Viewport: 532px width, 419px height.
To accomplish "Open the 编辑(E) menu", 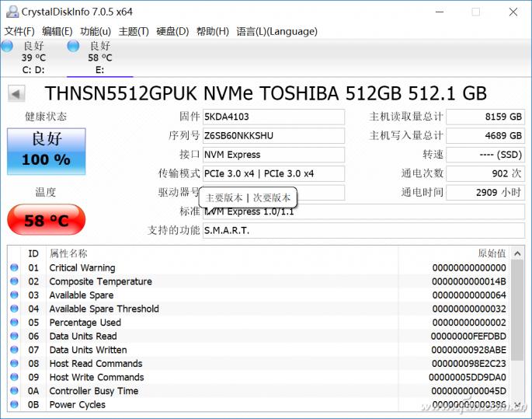I will 57,31.
